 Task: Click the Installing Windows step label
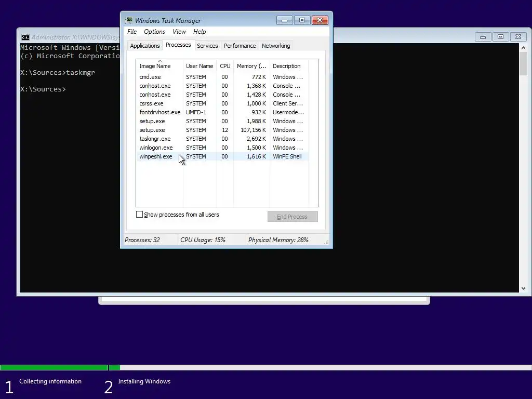point(144,381)
